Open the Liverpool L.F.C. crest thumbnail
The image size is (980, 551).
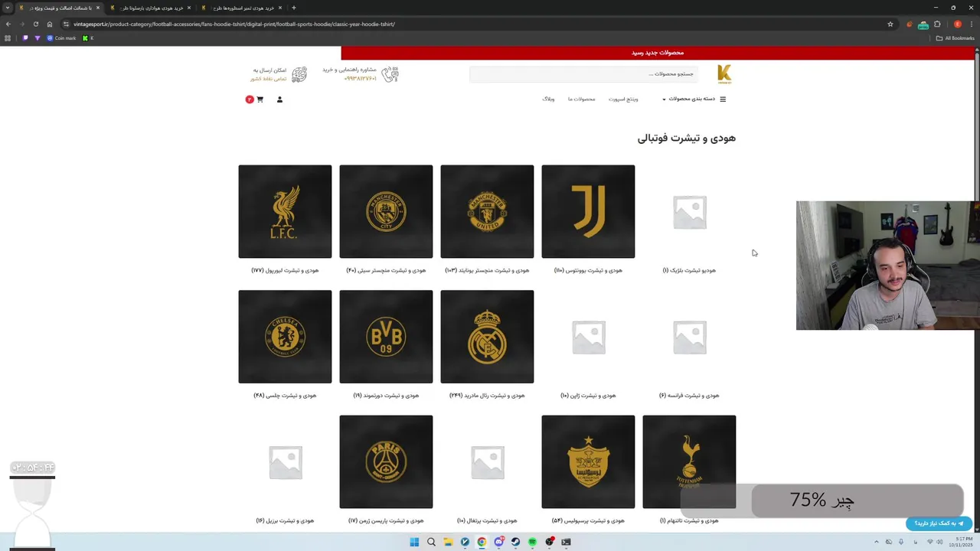(x=285, y=211)
